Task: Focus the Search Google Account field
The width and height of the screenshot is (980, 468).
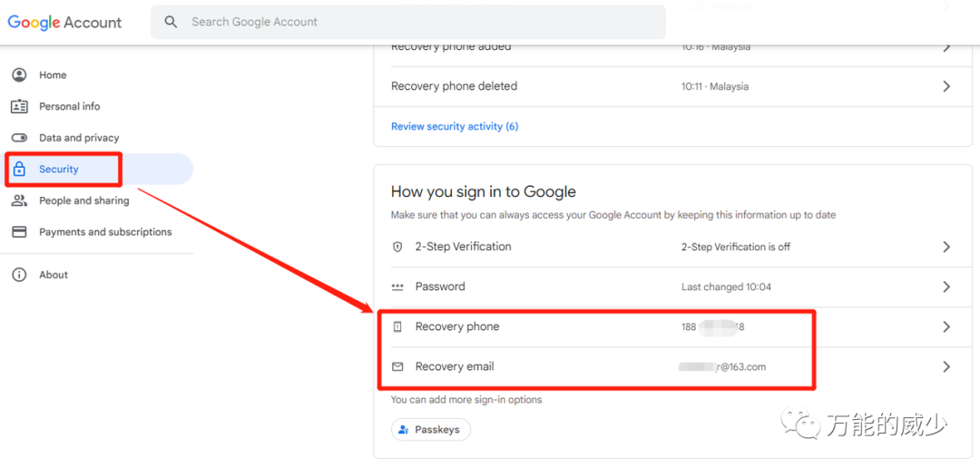Action: point(408,22)
